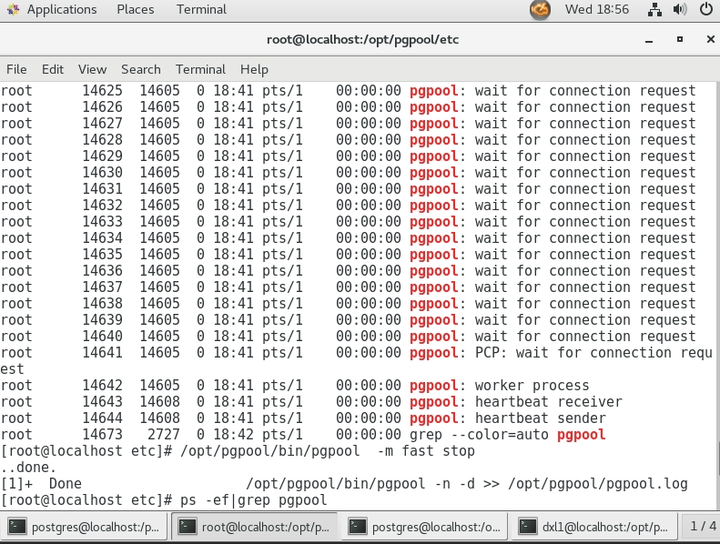This screenshot has width=720, height=544.
Task: Click parent PID 2727 in grep row
Action: (x=163, y=434)
